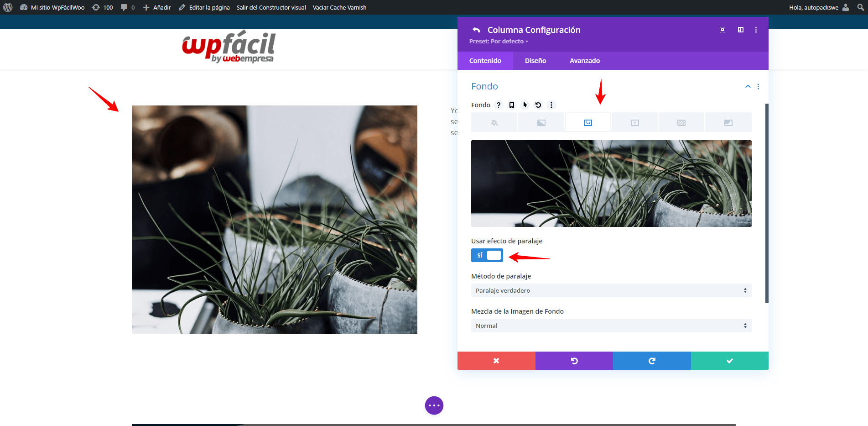Click the hover cursor icon next to Fondo

(525, 105)
